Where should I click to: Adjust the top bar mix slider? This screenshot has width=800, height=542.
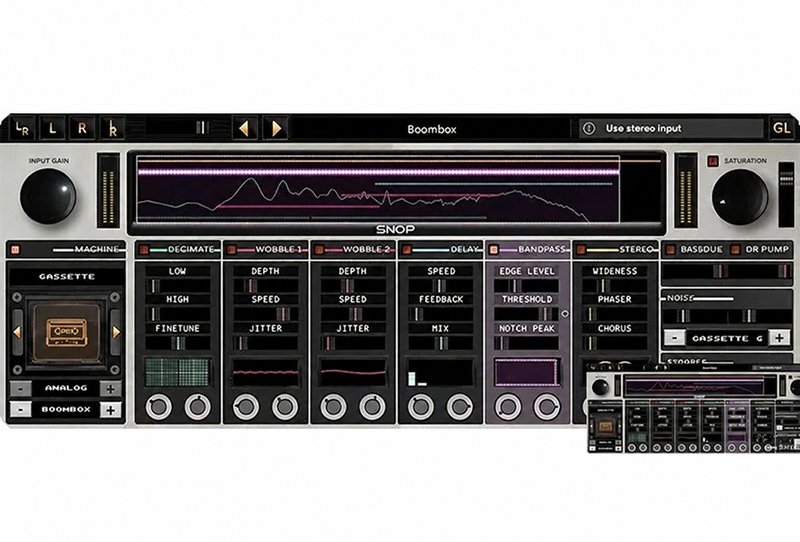pos(178,128)
